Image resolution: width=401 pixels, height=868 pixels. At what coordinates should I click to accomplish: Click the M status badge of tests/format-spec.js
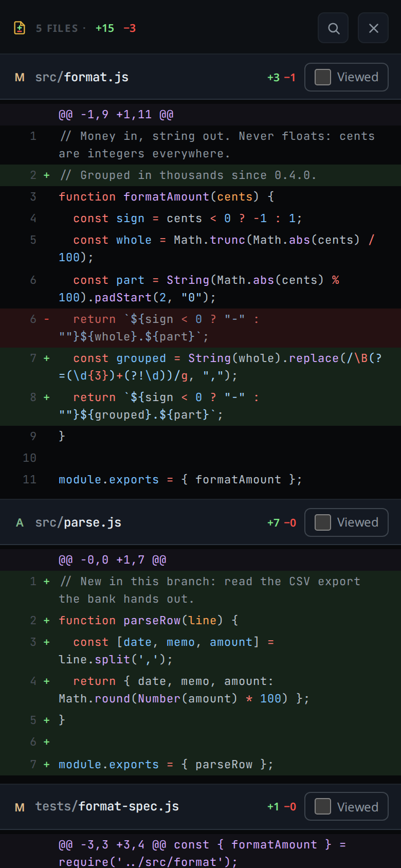[20, 807]
